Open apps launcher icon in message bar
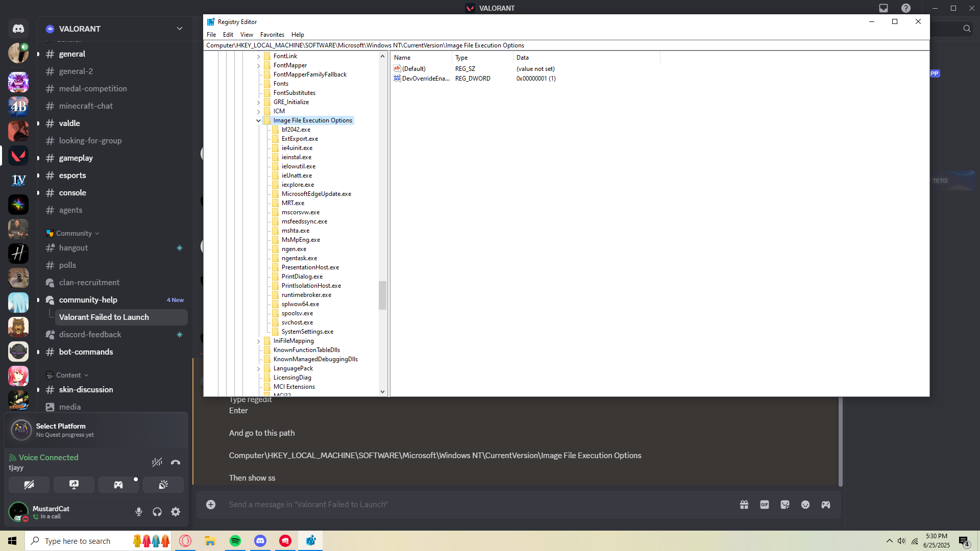 826,505
